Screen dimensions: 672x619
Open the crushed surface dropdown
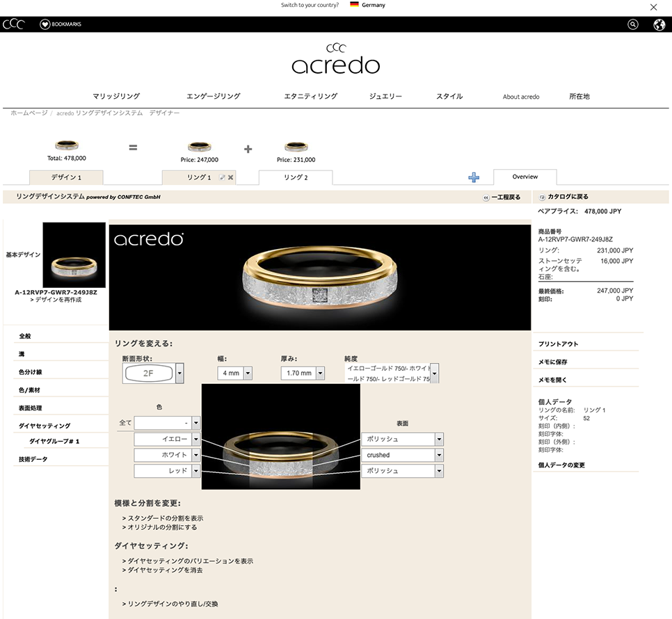point(438,455)
